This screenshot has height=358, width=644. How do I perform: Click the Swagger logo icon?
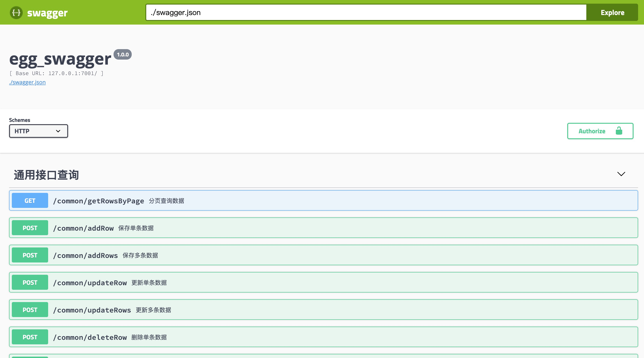[16, 13]
